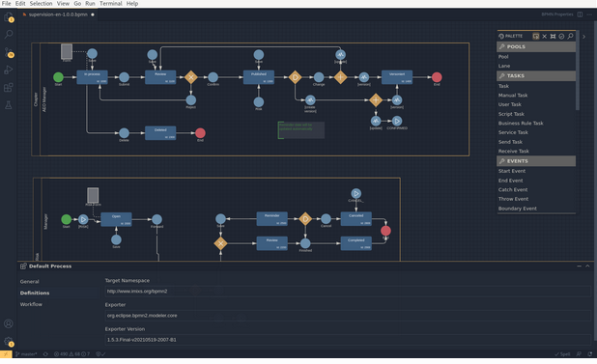Collapse the TASKS palette group
597x364 pixels.
point(536,75)
